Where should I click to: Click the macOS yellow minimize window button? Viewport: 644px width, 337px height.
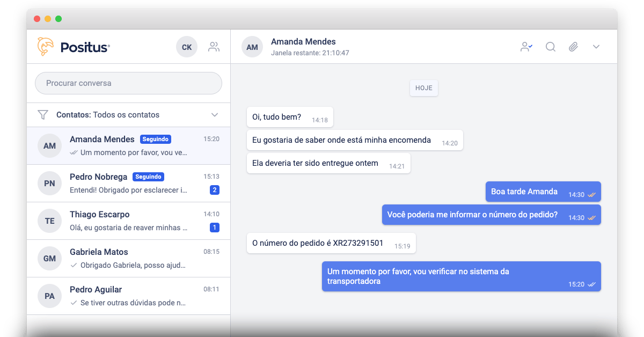[x=48, y=19]
